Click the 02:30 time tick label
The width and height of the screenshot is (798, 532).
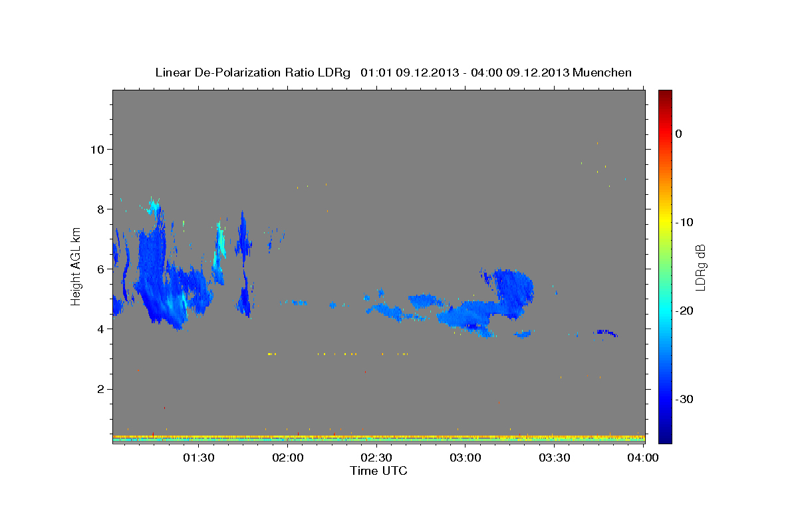pos(376,458)
